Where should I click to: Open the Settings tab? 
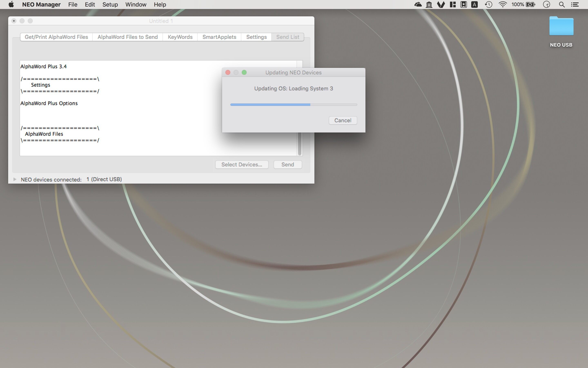256,37
